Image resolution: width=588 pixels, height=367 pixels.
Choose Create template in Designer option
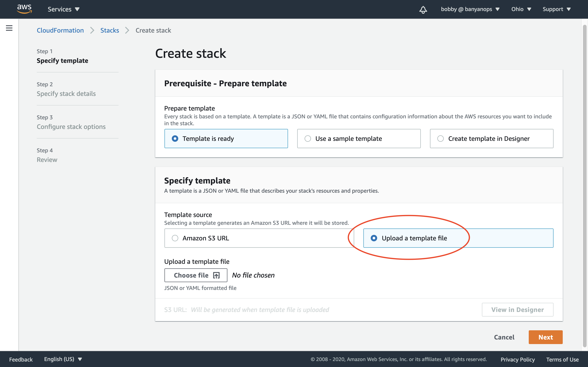pyautogui.click(x=441, y=139)
